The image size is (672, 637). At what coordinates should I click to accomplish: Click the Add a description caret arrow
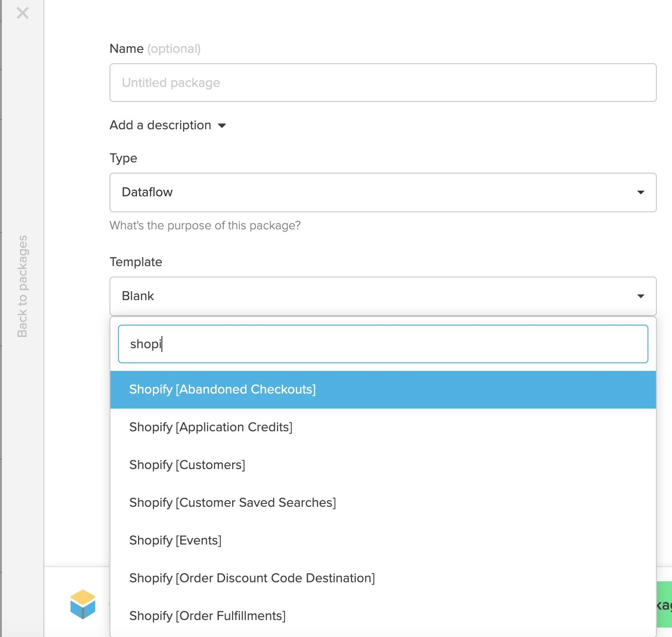point(222,126)
